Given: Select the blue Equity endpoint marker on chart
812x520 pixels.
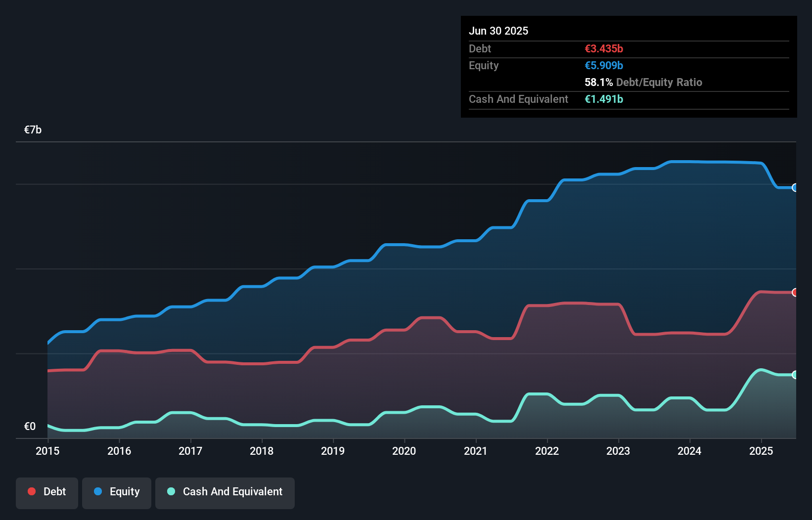Looking at the screenshot, I should pyautogui.click(x=795, y=188).
